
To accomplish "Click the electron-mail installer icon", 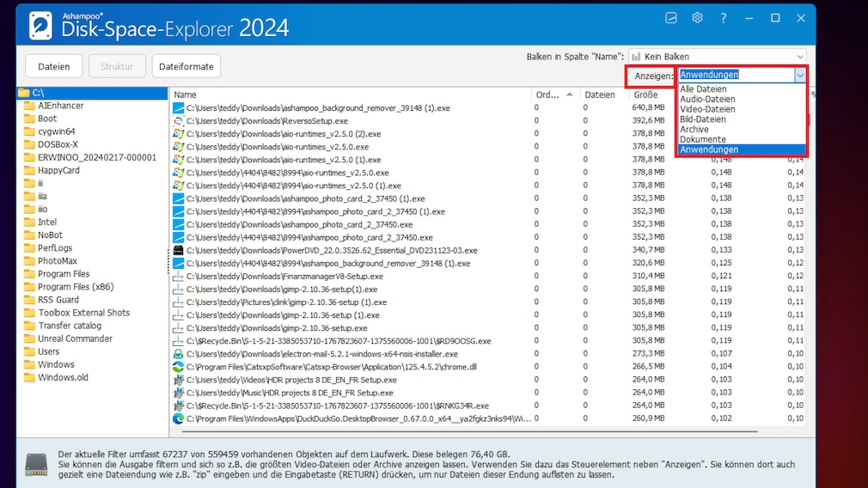I will pos(179,354).
